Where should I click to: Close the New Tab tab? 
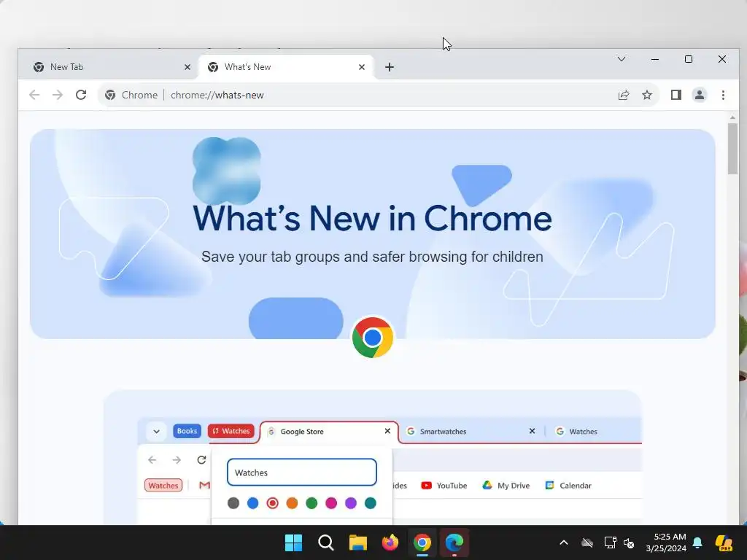(x=187, y=67)
